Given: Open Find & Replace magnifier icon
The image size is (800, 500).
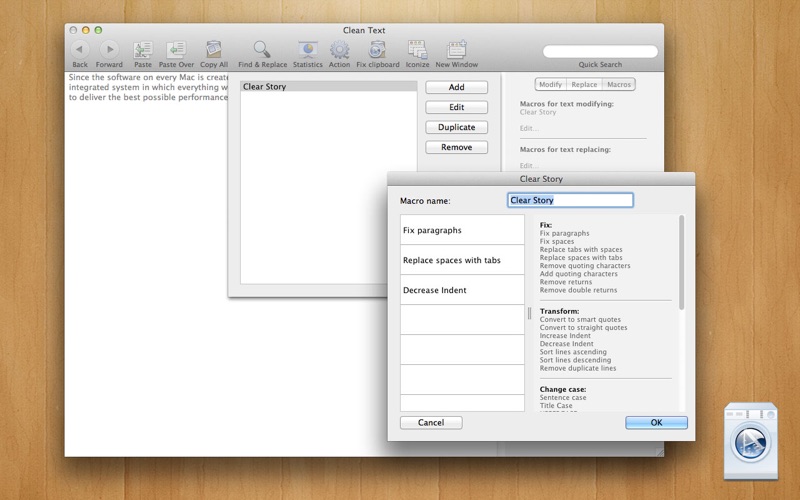Looking at the screenshot, I should point(262,49).
